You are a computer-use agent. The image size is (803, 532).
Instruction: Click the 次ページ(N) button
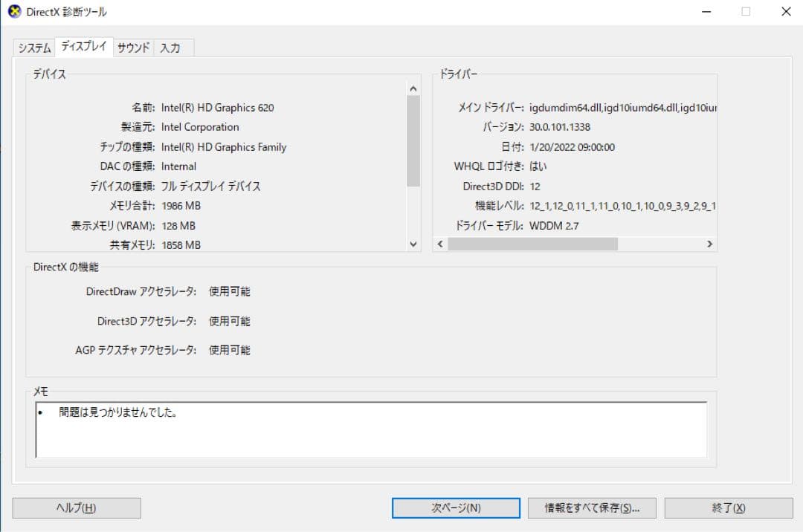455,508
